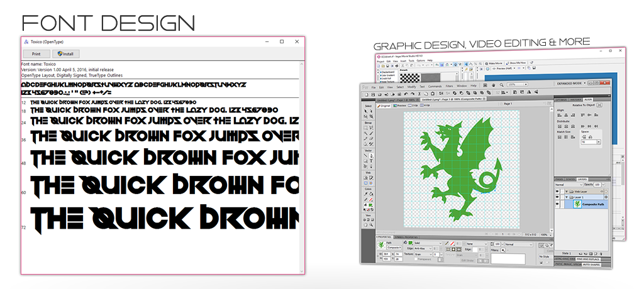The image size is (644, 289).
Task: Open the fill type Solid dropdown
Action: 428,243
